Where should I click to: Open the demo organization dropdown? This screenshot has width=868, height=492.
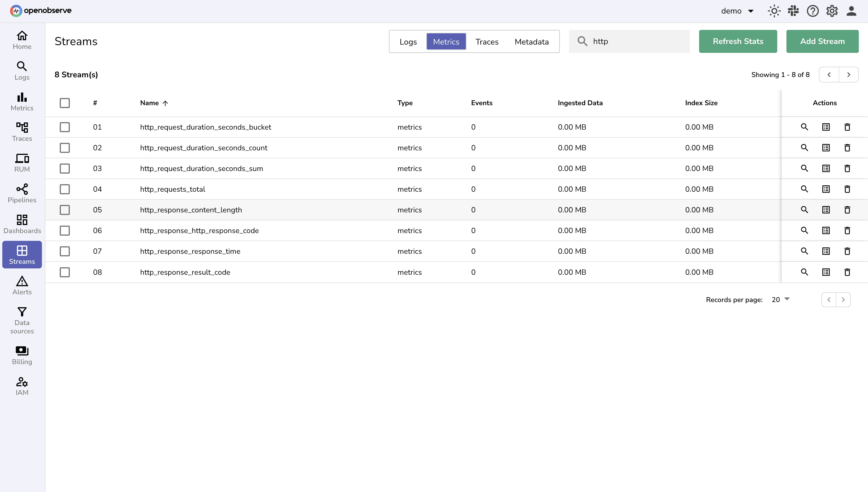737,11
